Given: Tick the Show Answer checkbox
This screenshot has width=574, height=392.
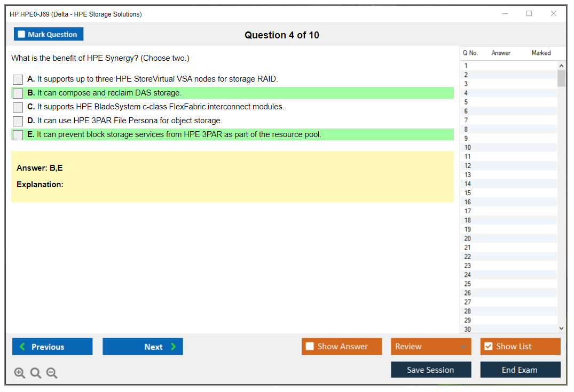Looking at the screenshot, I should coord(310,347).
